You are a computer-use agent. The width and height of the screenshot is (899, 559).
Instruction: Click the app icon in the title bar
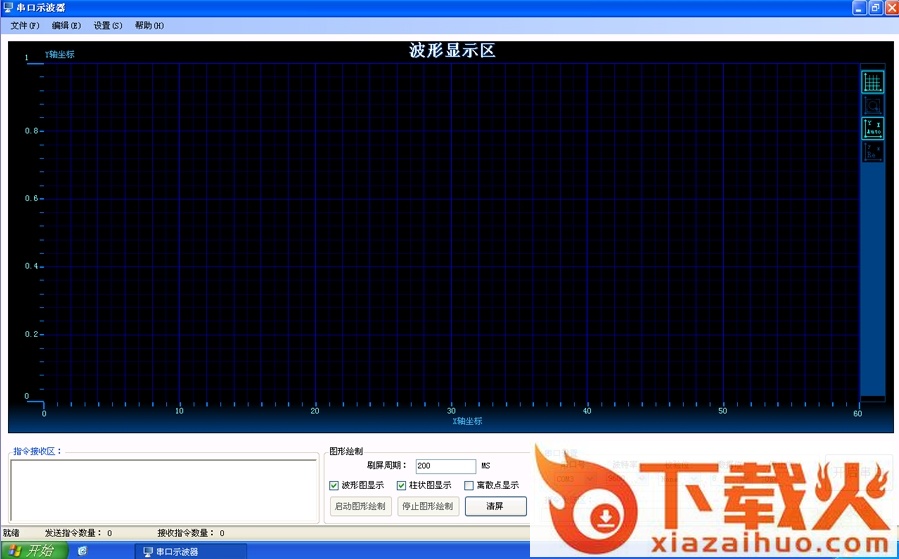coord(8,7)
